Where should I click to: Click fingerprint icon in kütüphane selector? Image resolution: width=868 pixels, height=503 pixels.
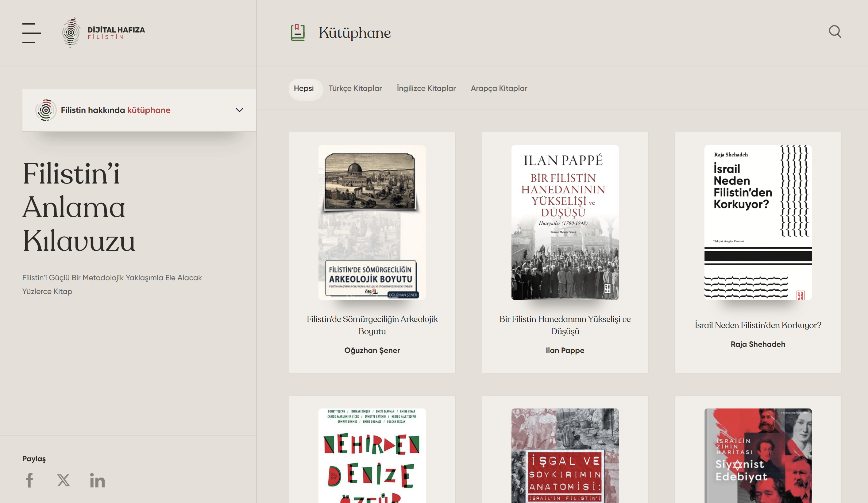(45, 110)
